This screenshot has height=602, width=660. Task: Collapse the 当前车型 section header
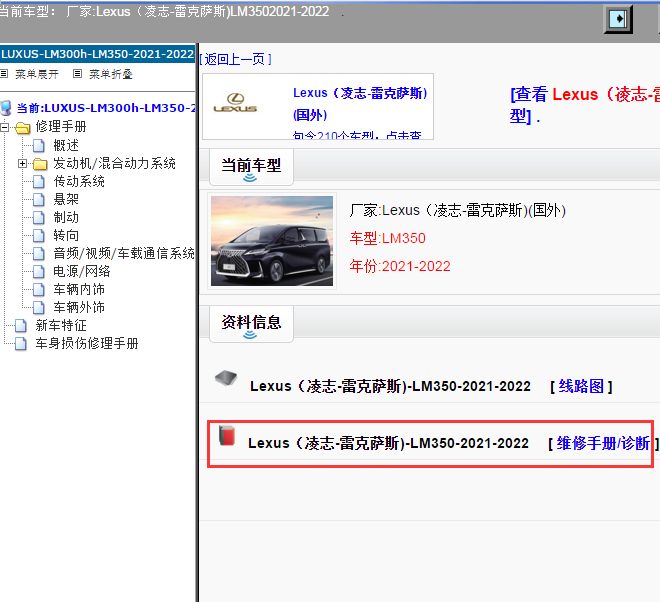pyautogui.click(x=251, y=167)
